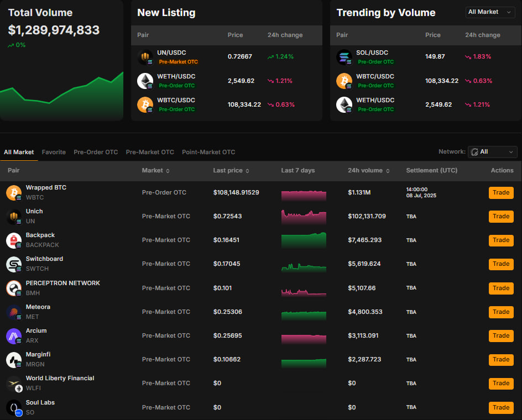Click the Backpack 7-day price chart

pos(304,240)
